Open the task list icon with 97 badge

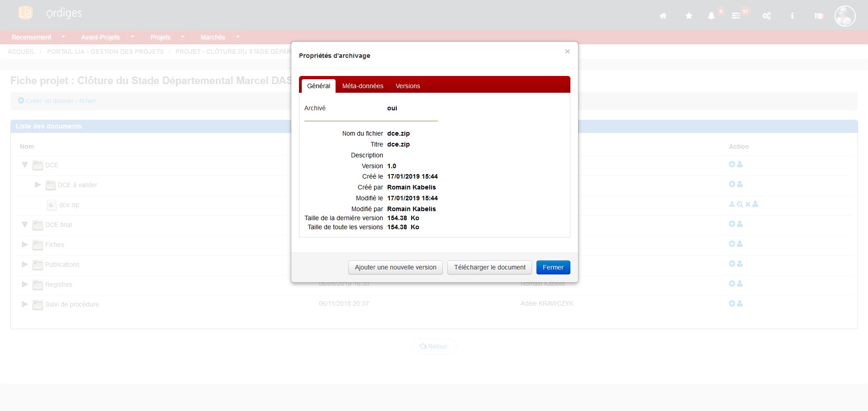736,16
